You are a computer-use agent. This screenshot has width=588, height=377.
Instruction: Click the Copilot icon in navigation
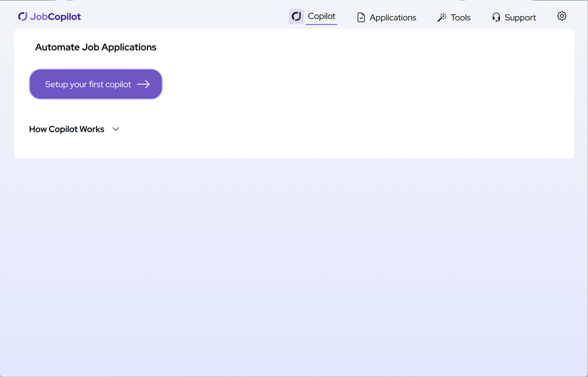click(x=296, y=17)
